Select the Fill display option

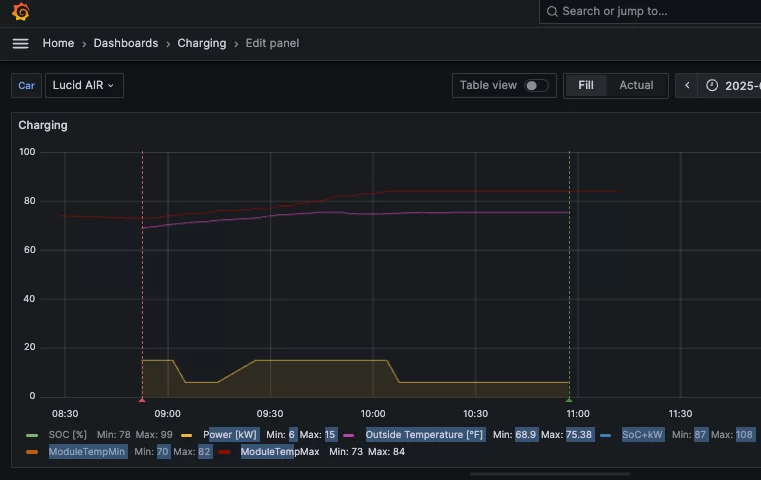(586, 85)
